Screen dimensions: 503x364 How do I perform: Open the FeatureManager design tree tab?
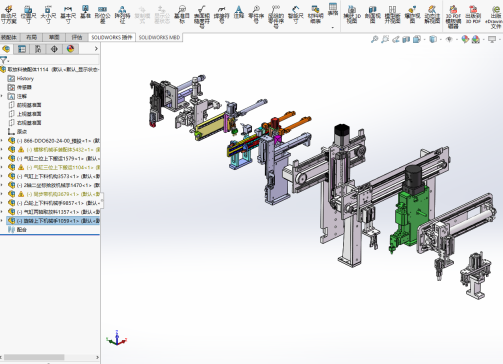pyautogui.click(x=6, y=49)
